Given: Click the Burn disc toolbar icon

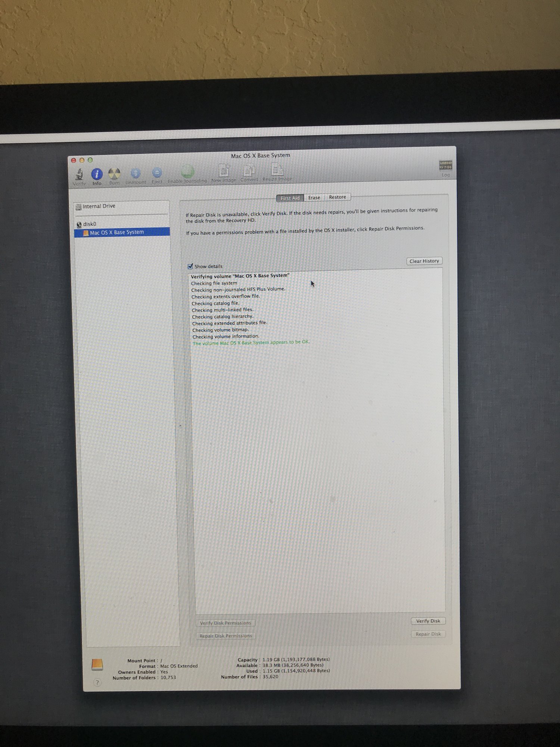Looking at the screenshot, I should click(x=114, y=174).
